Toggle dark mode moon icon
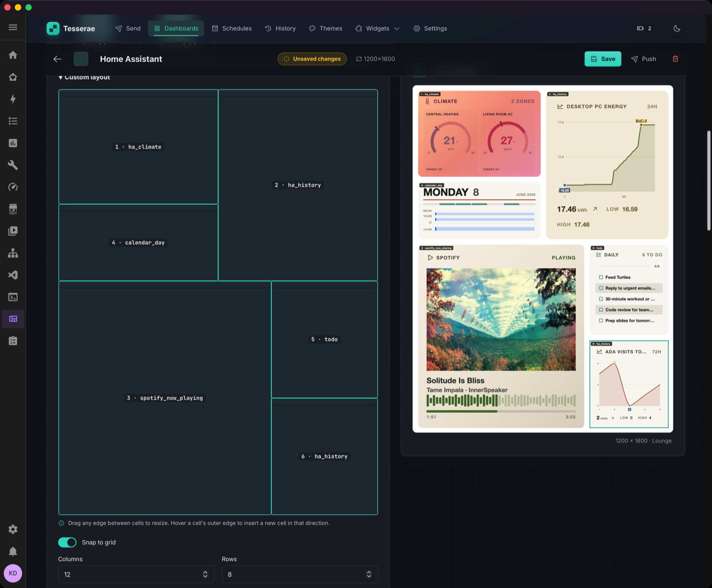 tap(677, 28)
